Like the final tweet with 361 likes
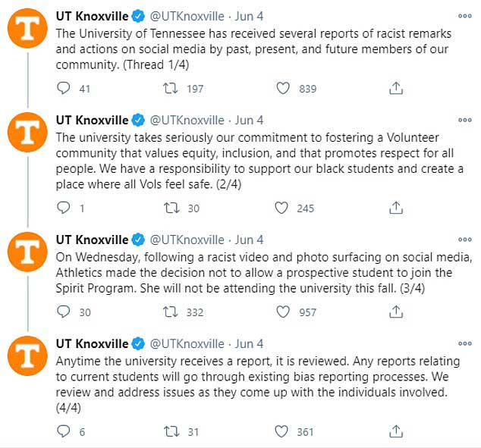Screen dimensions: 481x448 point(281,431)
